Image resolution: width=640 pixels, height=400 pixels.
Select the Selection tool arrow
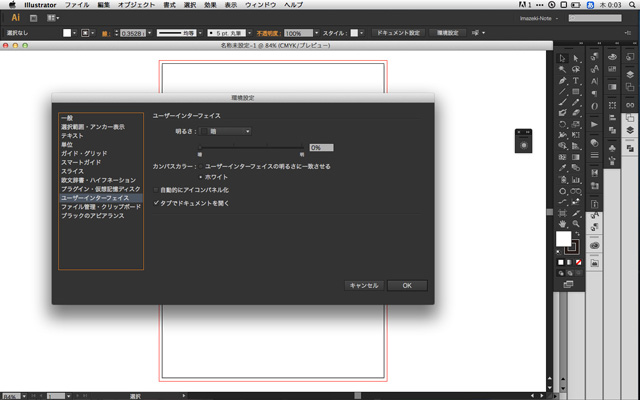[562, 58]
